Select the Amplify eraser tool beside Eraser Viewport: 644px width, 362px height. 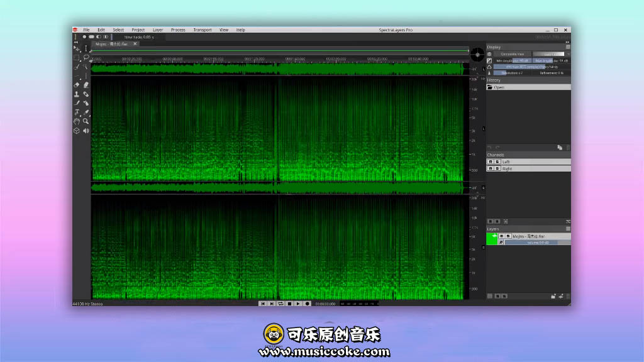coord(86,85)
